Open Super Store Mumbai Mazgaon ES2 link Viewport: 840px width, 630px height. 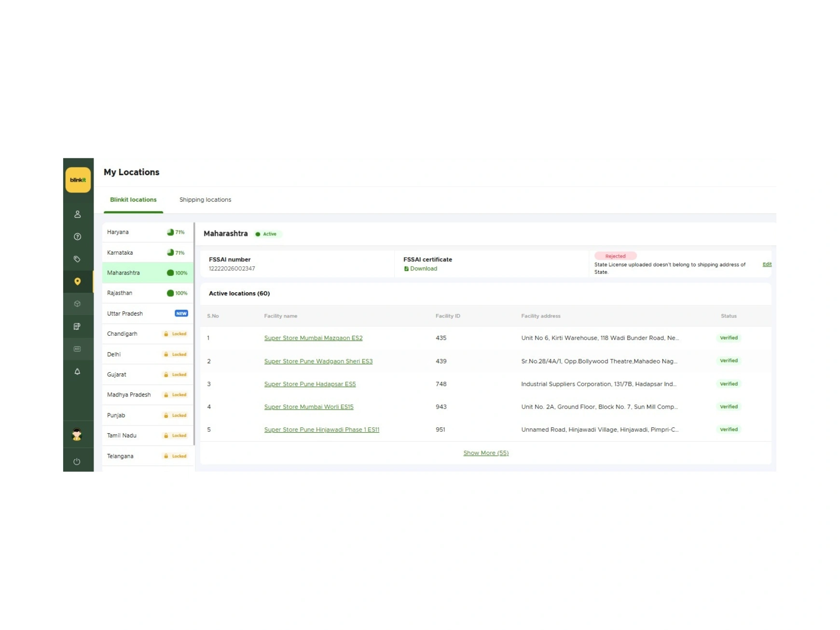point(313,338)
